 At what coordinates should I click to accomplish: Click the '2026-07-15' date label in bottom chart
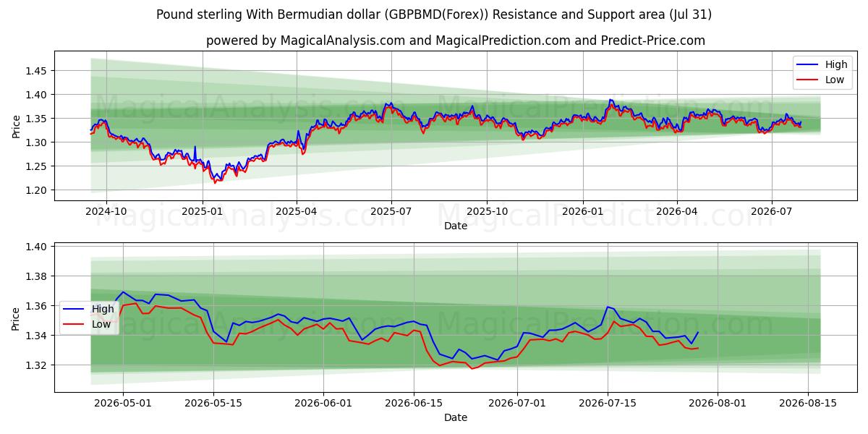(x=608, y=404)
